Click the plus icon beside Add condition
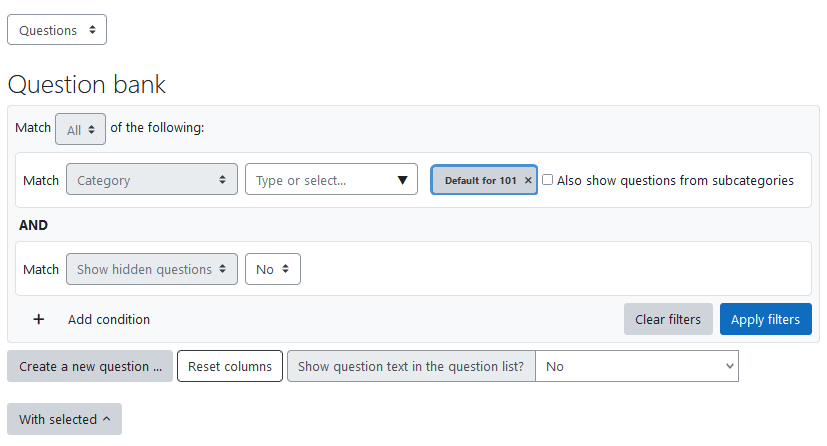Viewport: 827px width, 446px height. click(x=39, y=319)
